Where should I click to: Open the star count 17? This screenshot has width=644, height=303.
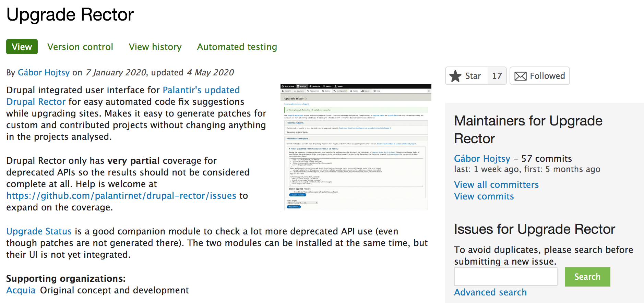tap(497, 76)
